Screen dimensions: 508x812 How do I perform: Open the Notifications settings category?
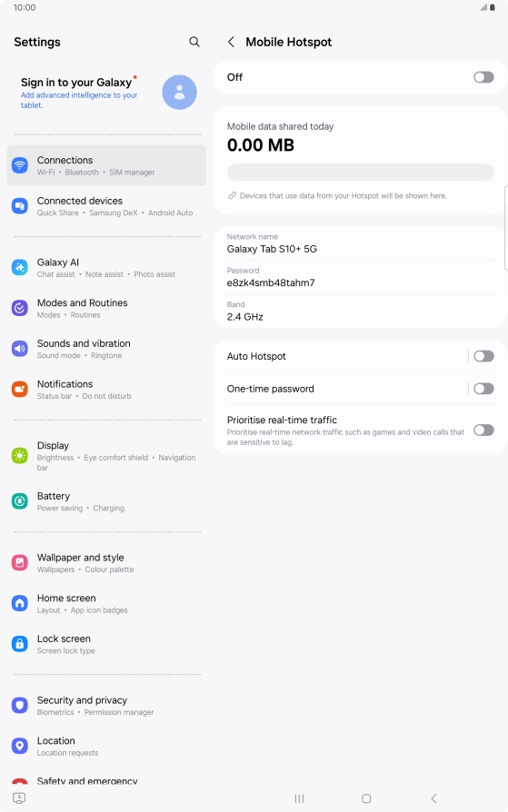[106, 390]
